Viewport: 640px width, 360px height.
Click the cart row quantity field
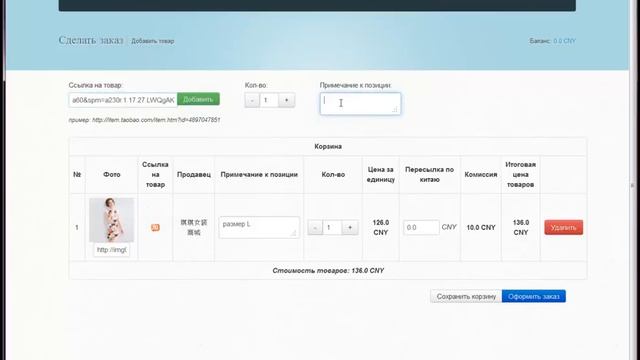pyautogui.click(x=332, y=227)
